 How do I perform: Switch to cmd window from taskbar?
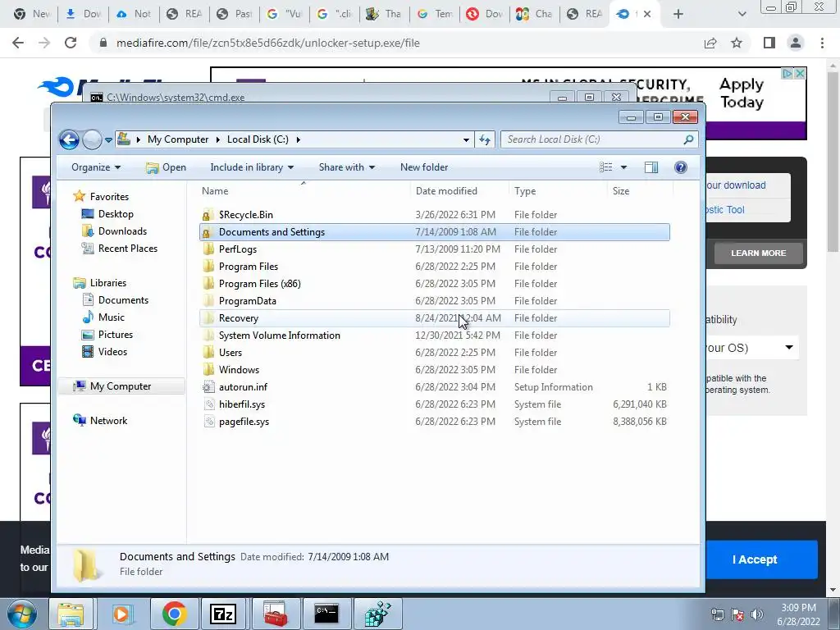tap(326, 614)
